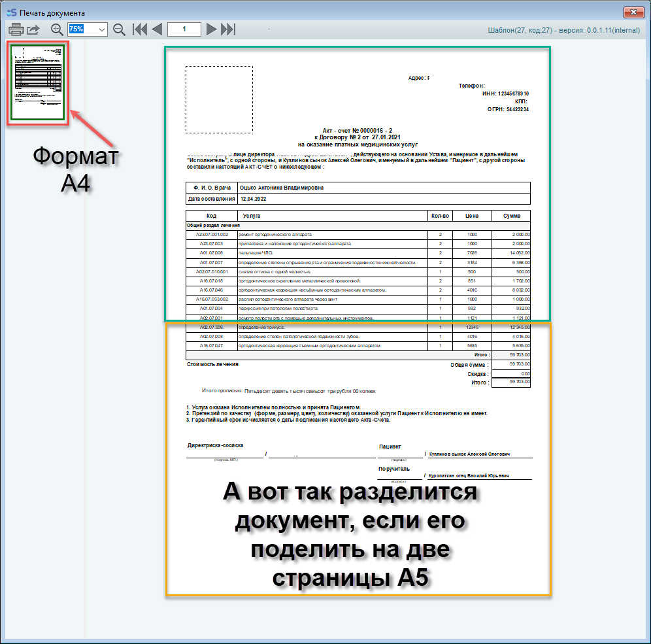
Task: Open the system menu from title bar icon
Action: (x=10, y=12)
